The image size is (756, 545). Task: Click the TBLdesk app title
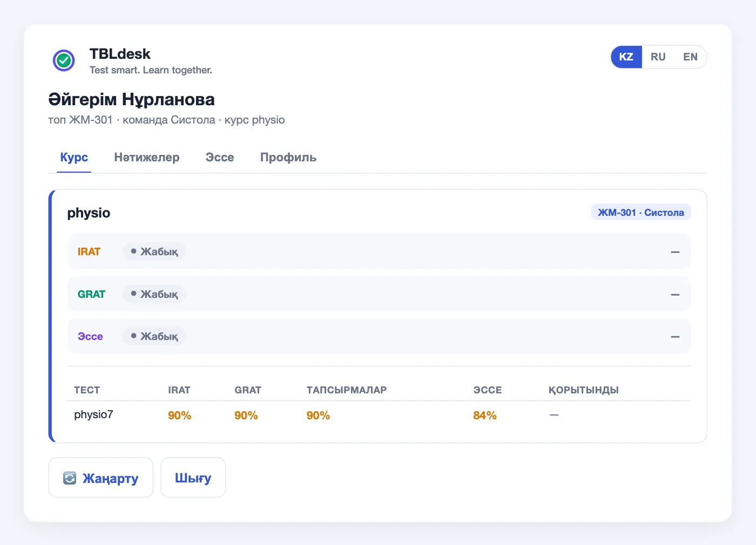coord(120,54)
